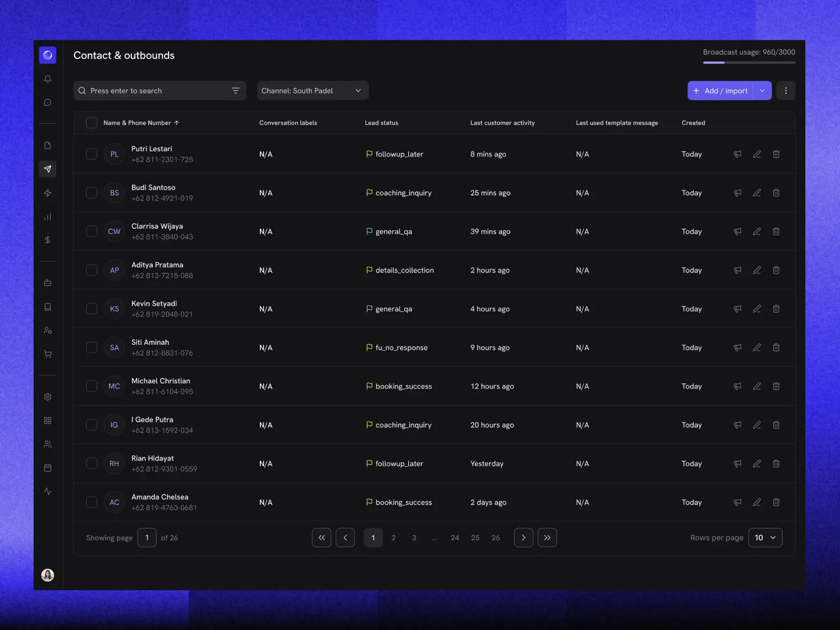Select current page 1 in pagination
This screenshot has height=630, width=840.
pos(373,538)
